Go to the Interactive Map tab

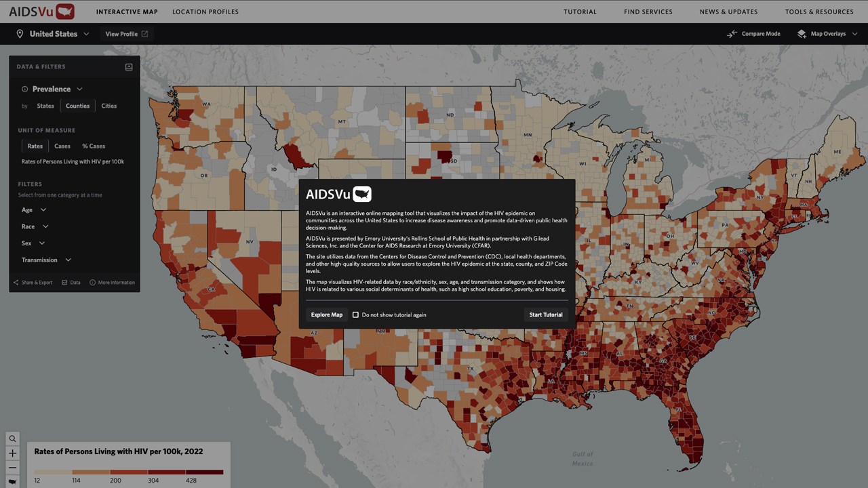127,12
